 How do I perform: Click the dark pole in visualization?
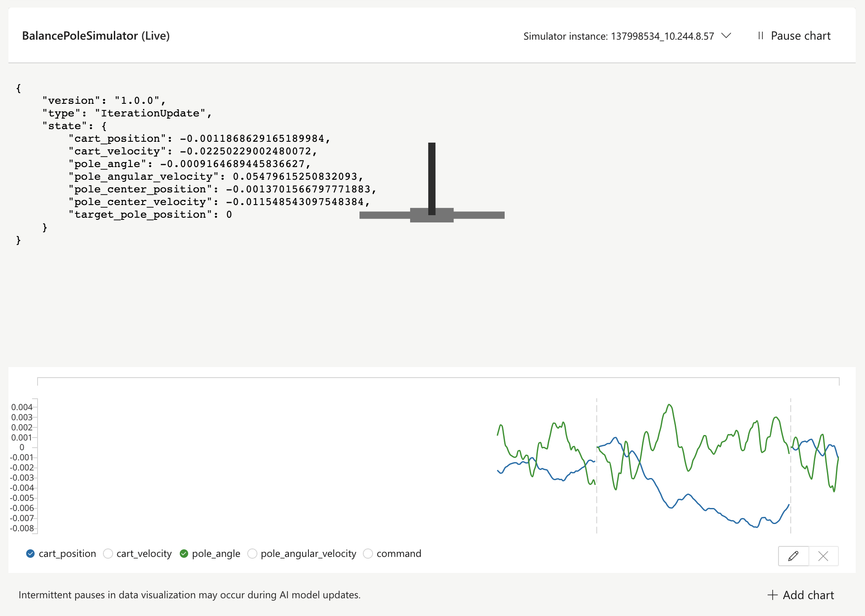432,177
